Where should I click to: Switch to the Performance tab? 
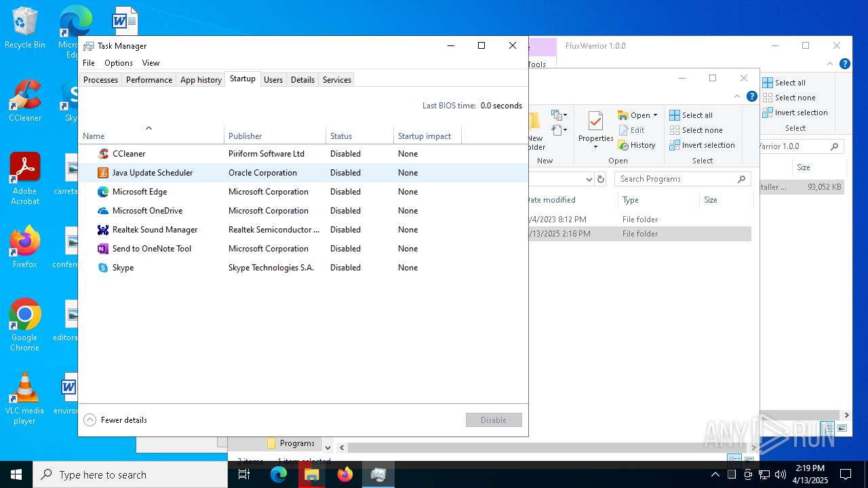point(149,80)
